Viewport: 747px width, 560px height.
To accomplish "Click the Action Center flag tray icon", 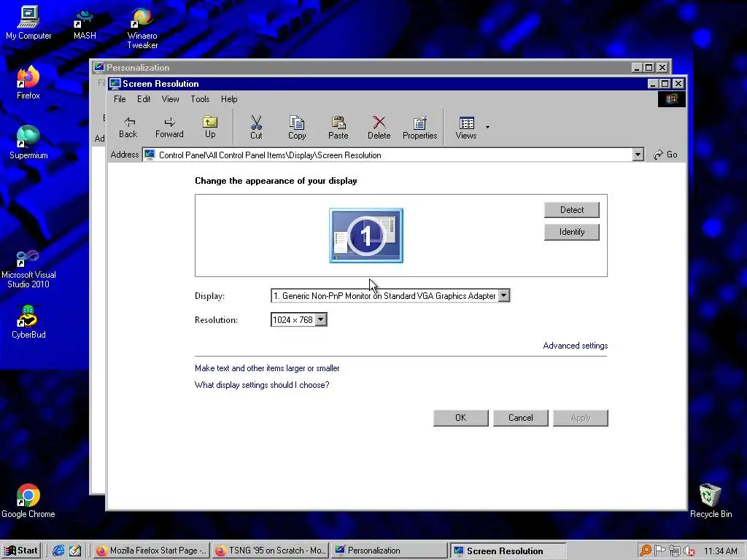I will 659,551.
